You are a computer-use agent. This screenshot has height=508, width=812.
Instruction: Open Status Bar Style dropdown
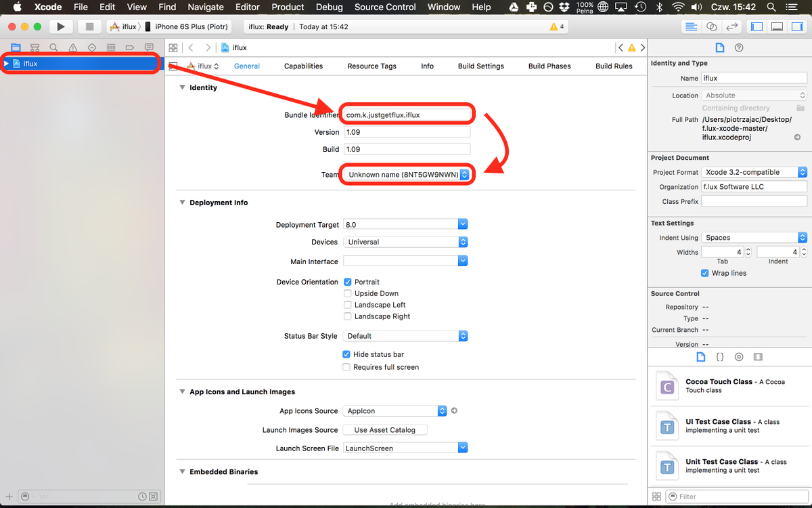pyautogui.click(x=405, y=336)
